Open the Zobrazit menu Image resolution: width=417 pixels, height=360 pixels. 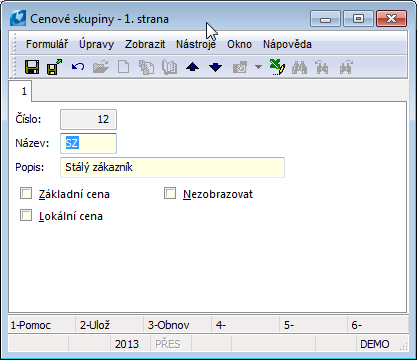(145, 44)
